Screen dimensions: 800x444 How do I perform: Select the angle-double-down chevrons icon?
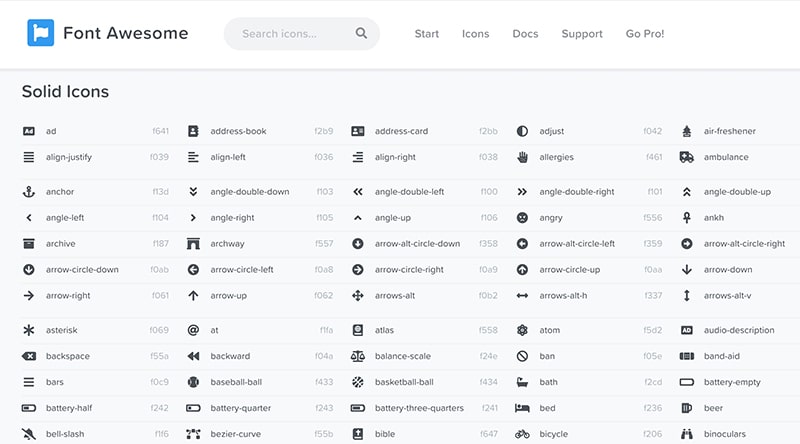(x=193, y=192)
